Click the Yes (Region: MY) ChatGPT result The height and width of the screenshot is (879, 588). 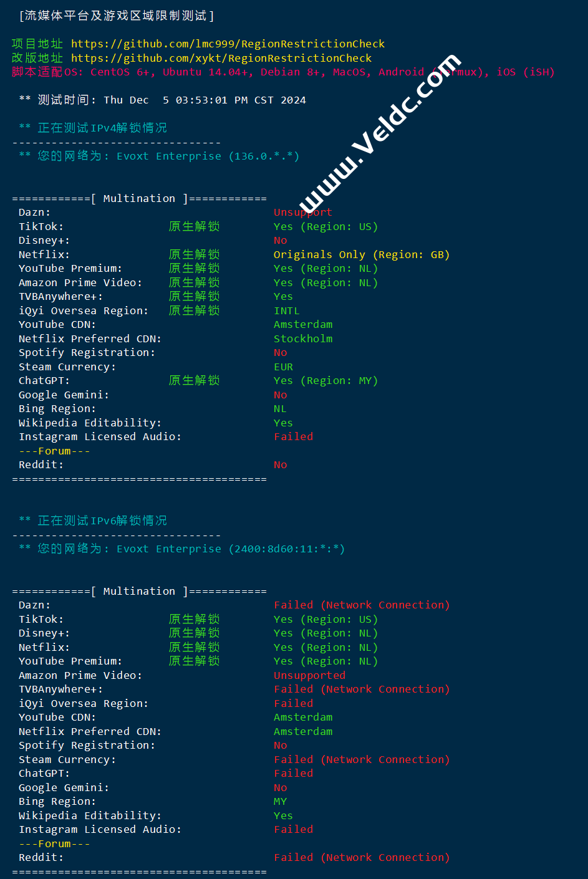coord(325,380)
